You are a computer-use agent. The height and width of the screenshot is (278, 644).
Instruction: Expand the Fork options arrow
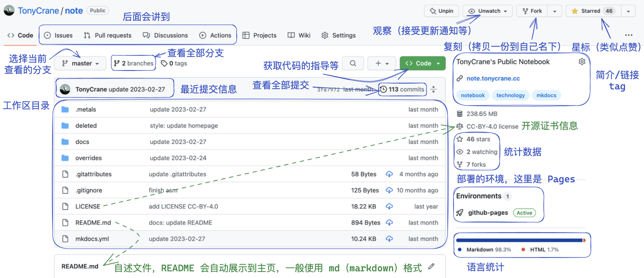click(555, 11)
